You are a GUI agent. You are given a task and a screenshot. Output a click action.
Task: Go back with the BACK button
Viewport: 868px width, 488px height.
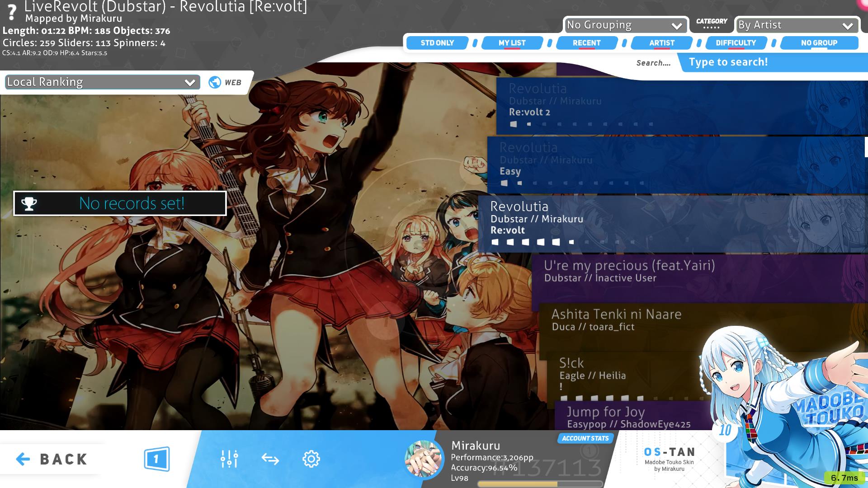tap(52, 459)
